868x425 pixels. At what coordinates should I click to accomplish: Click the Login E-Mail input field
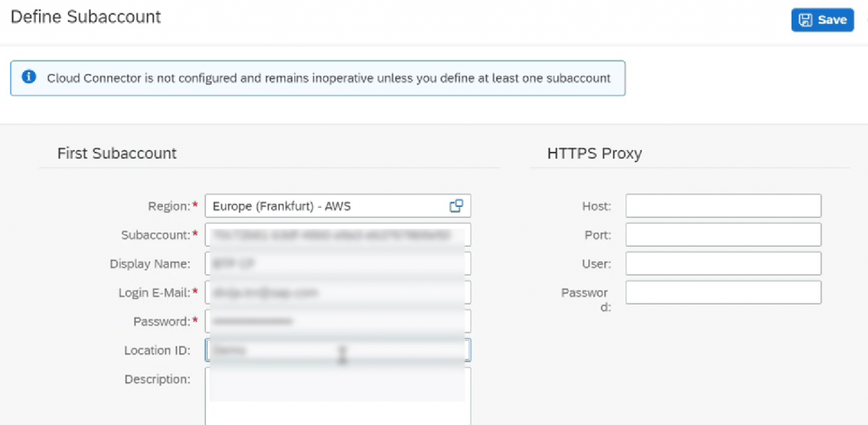337,293
